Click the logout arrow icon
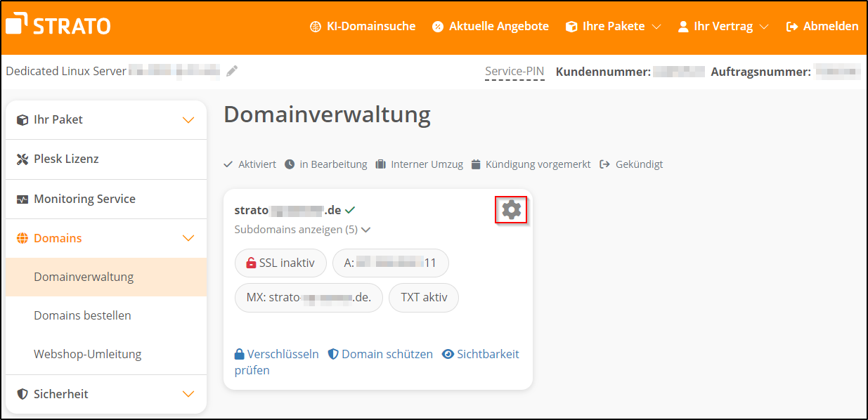868x420 pixels. coord(792,27)
